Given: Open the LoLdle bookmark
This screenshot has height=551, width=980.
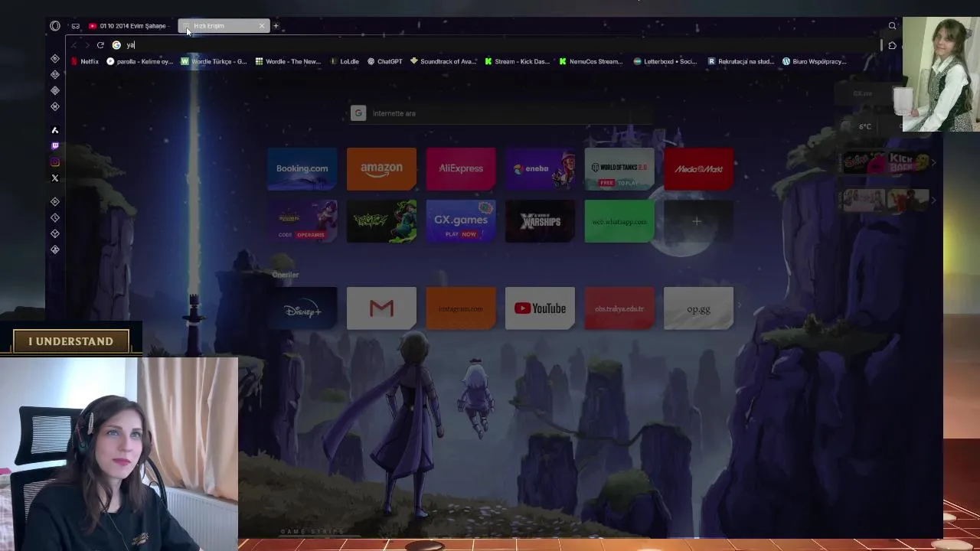Looking at the screenshot, I should [x=345, y=61].
